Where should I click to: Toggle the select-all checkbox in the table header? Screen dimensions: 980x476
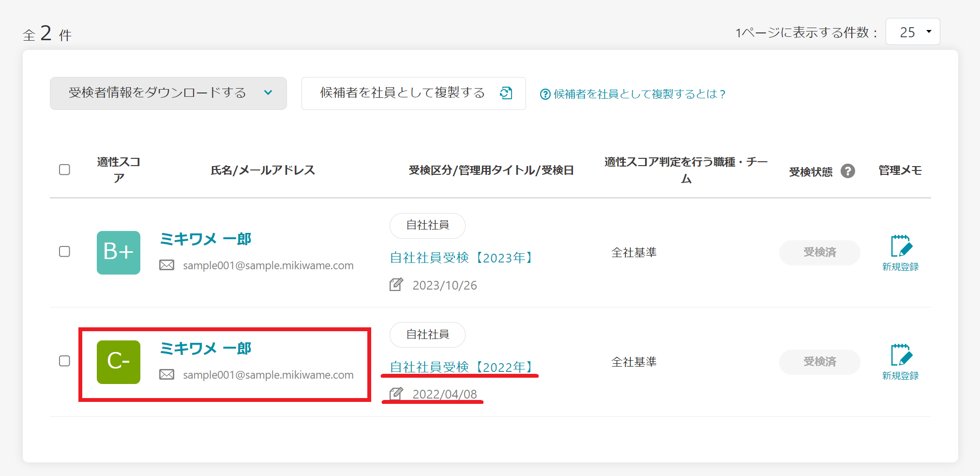pyautogui.click(x=64, y=169)
